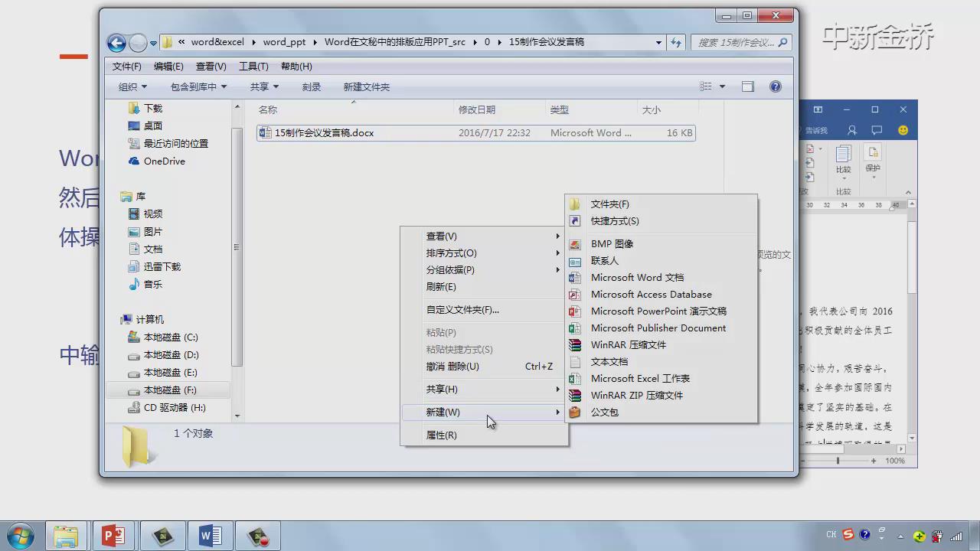Click the 刻录 toolbar button
Screen dimensions: 980x551
(311, 86)
